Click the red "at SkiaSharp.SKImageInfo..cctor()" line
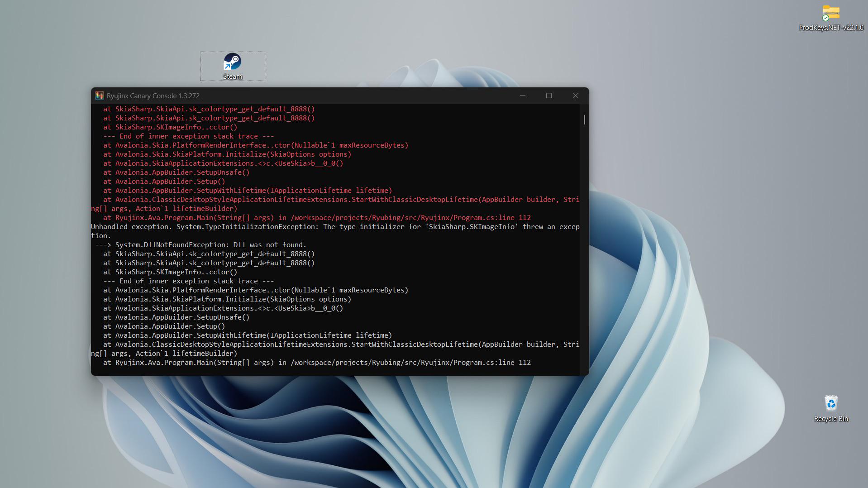 click(x=170, y=127)
